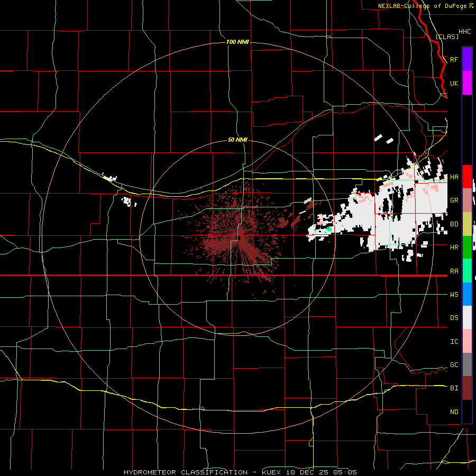The height and width of the screenshot is (476, 476).
Task: Click the light green RA legend swatch
Action: (467, 271)
